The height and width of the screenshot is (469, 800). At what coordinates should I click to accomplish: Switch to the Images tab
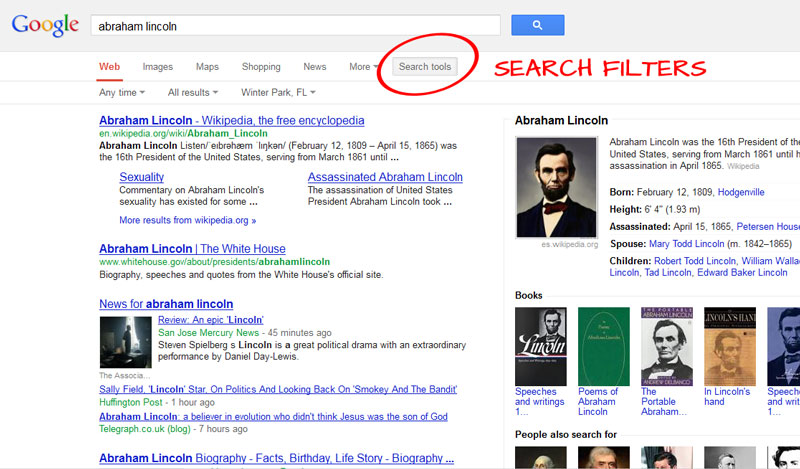(x=158, y=67)
